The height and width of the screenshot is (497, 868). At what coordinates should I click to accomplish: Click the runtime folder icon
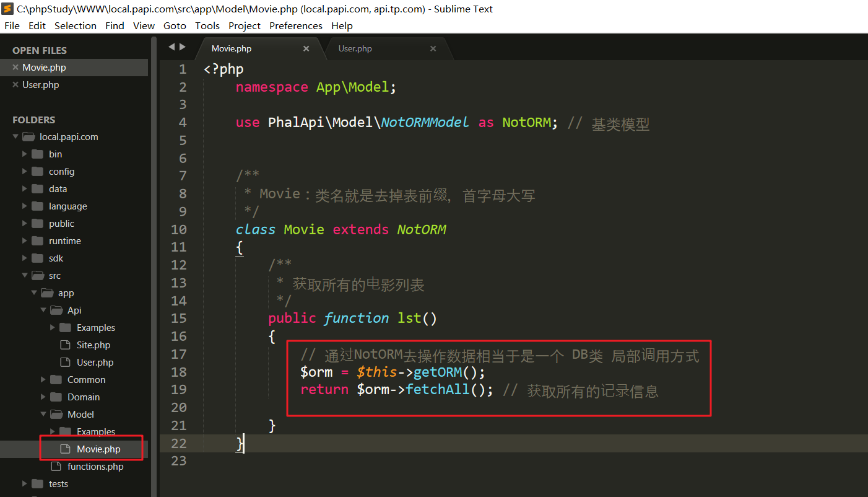click(x=37, y=241)
